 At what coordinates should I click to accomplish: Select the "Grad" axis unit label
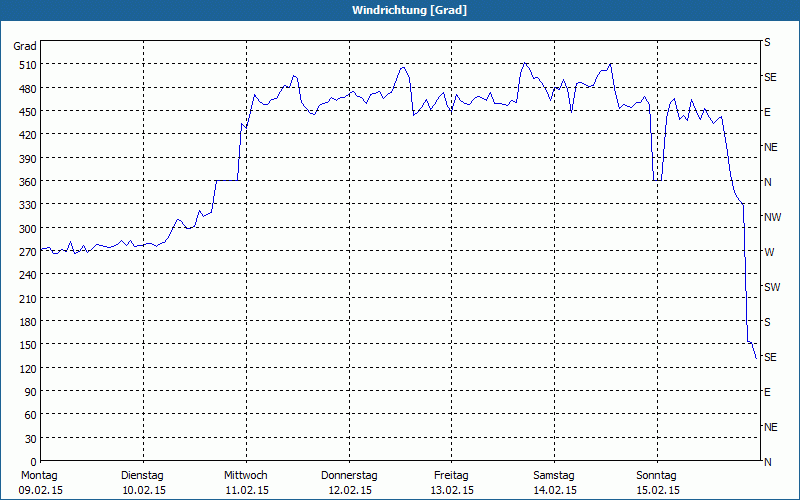[25, 46]
